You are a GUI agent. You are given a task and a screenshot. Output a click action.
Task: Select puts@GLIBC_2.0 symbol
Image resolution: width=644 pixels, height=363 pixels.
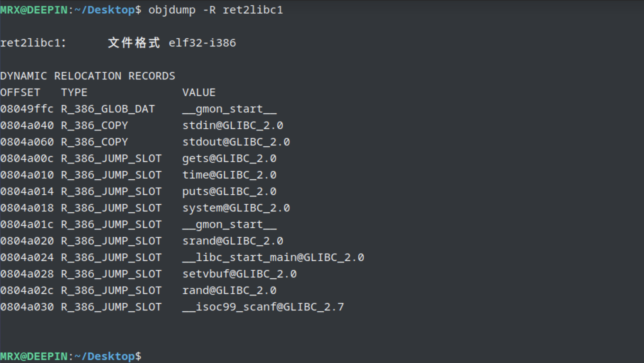point(229,192)
